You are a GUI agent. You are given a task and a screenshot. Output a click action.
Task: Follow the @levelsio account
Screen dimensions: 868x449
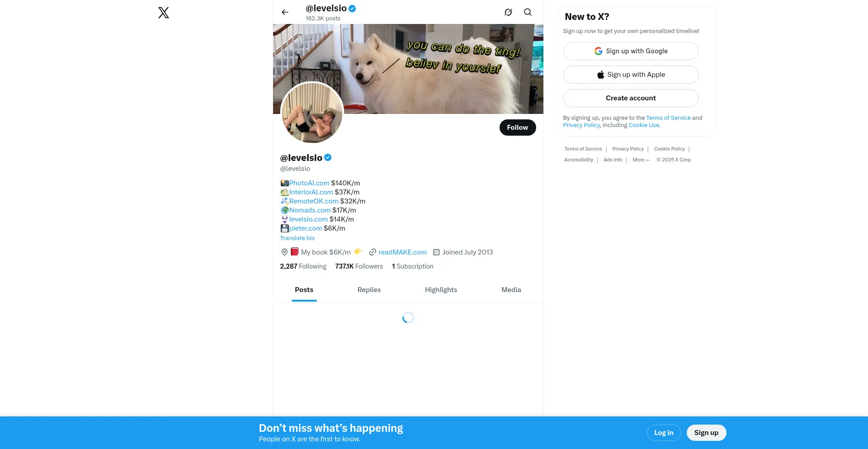[518, 128]
